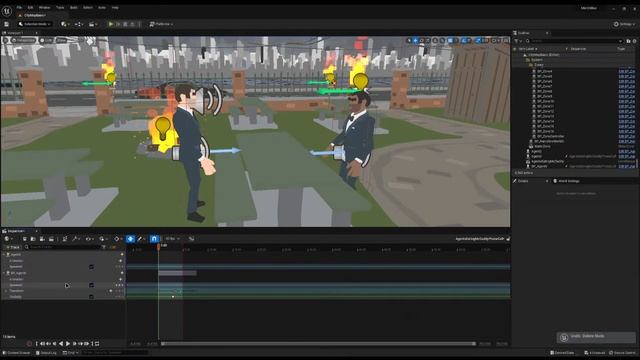Toggle rotation snapping in the viewport

[464, 40]
